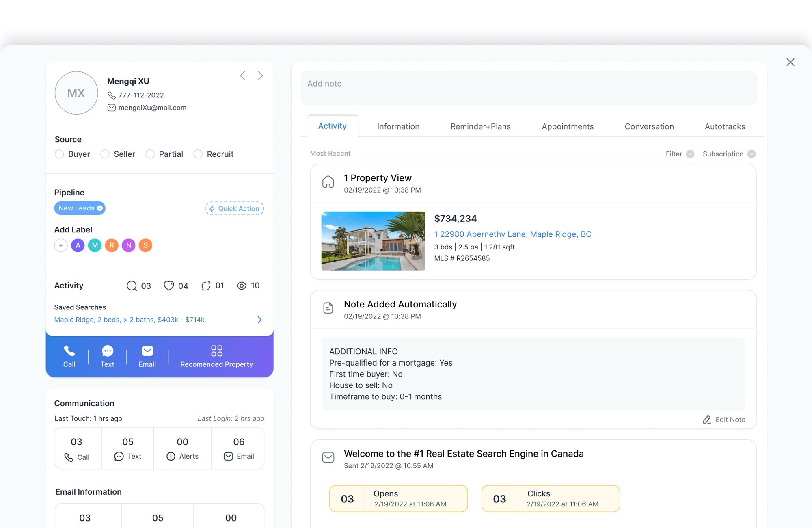The width and height of the screenshot is (812, 528).
Task: Go to previous lead with left arrow
Action: click(243, 76)
